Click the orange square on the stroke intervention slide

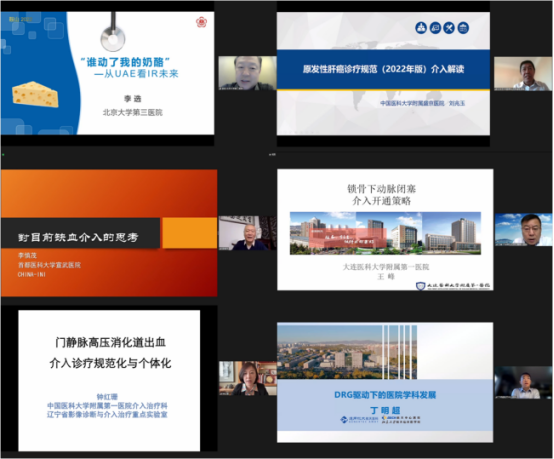tap(189, 233)
